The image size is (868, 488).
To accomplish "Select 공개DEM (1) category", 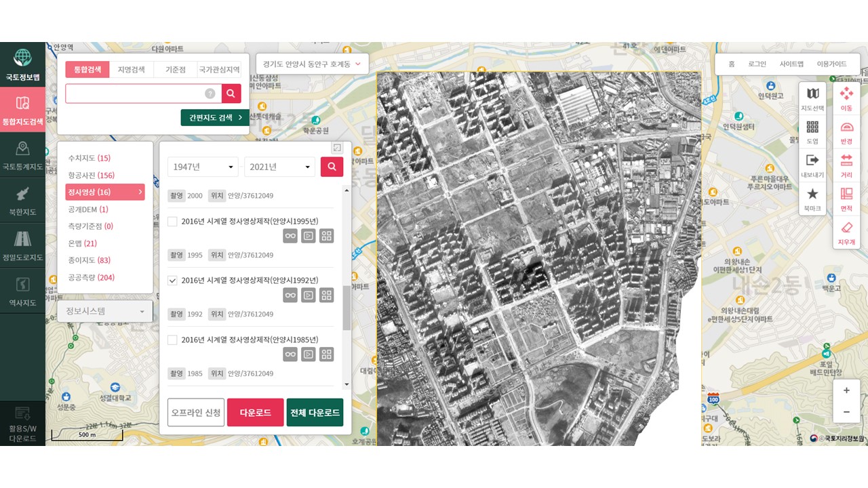I will (88, 209).
